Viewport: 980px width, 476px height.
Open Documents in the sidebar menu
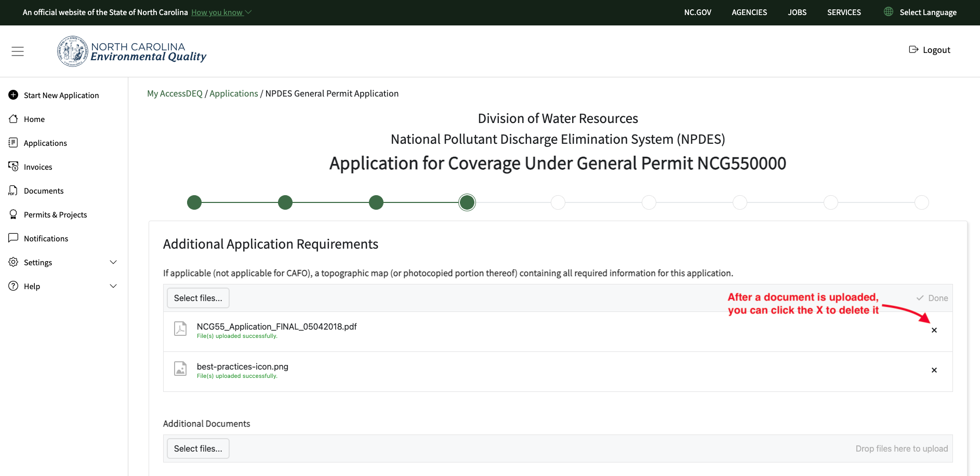[x=44, y=191]
